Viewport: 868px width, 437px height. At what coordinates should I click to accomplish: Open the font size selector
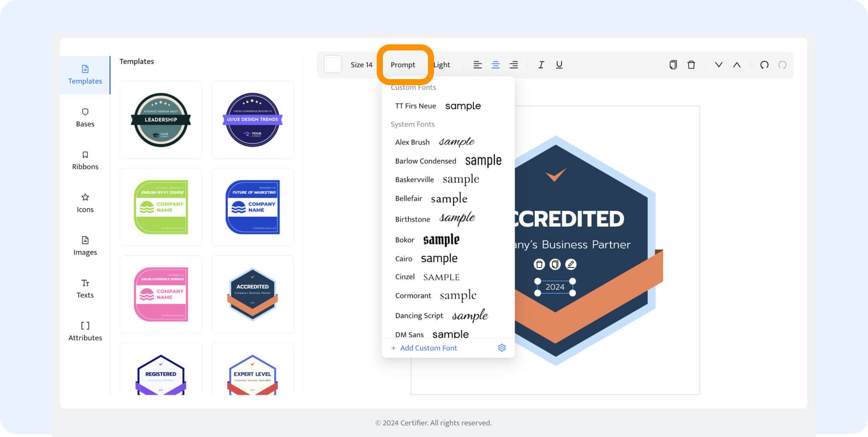[x=360, y=65]
